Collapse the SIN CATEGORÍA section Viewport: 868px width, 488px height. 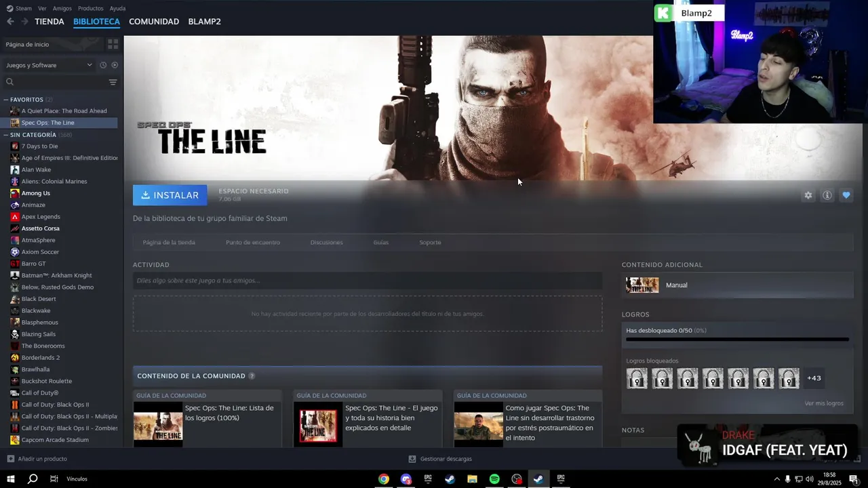(7, 135)
